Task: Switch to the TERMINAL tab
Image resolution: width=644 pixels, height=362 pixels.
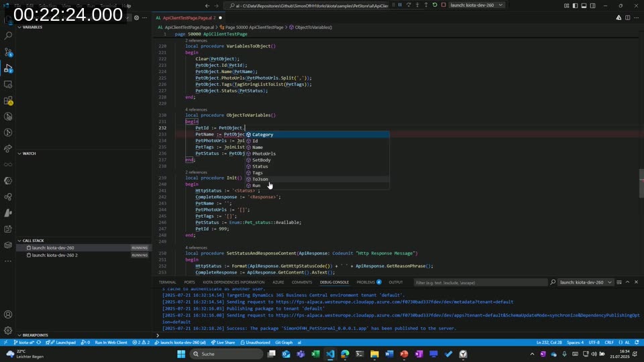Action: tap(167, 282)
